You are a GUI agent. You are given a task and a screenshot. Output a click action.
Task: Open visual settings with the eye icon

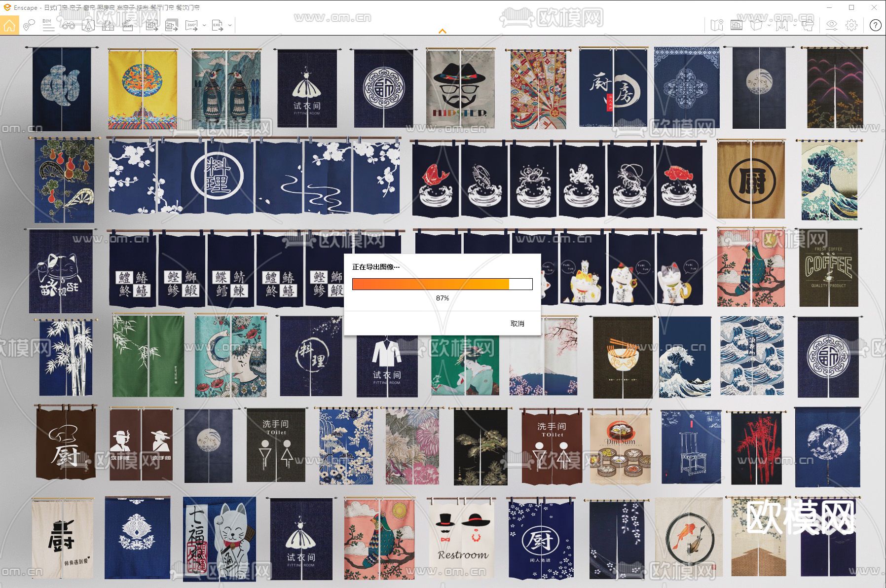click(832, 25)
